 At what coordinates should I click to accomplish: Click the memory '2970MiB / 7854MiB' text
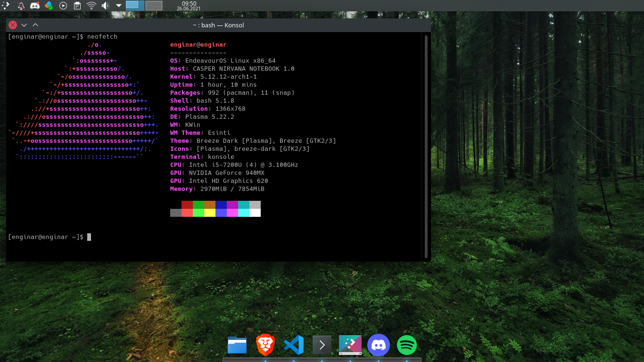pyautogui.click(x=232, y=189)
